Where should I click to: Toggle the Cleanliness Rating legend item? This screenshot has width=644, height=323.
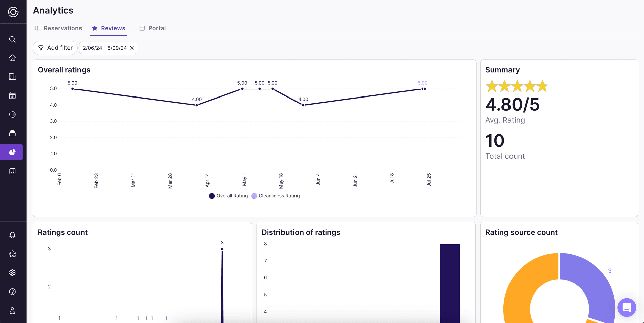click(276, 196)
